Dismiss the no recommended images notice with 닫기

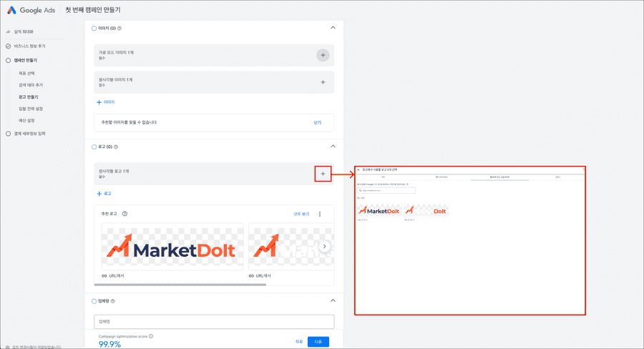pyautogui.click(x=318, y=123)
